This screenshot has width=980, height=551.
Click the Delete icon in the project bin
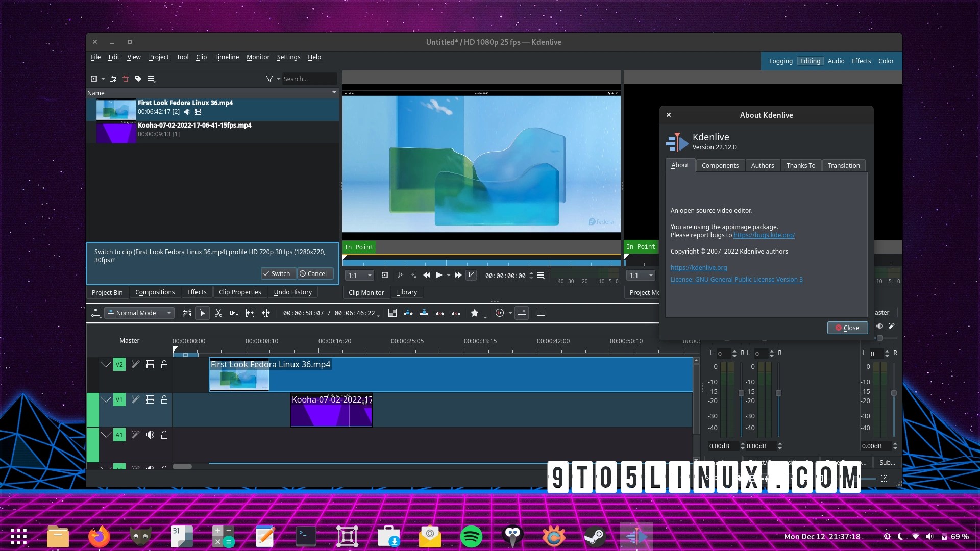(126, 79)
